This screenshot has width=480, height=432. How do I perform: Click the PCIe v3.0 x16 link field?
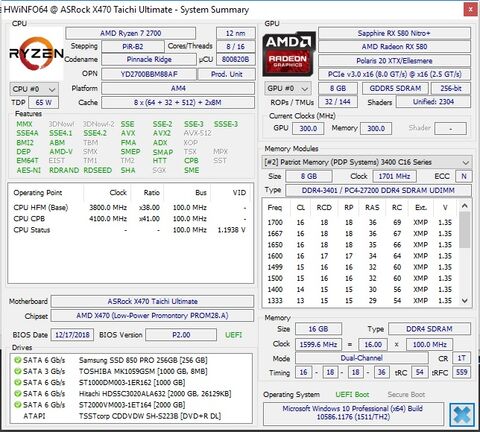(x=394, y=74)
